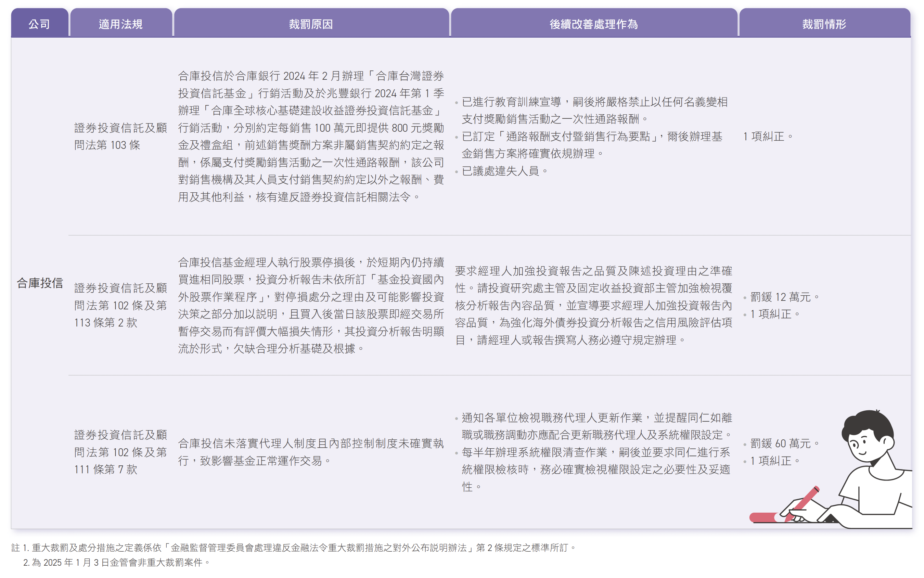This screenshot has height=578, width=924.
Task: Click the improvement text 要求經理人加強投資報告之品質
Action: [594, 305]
